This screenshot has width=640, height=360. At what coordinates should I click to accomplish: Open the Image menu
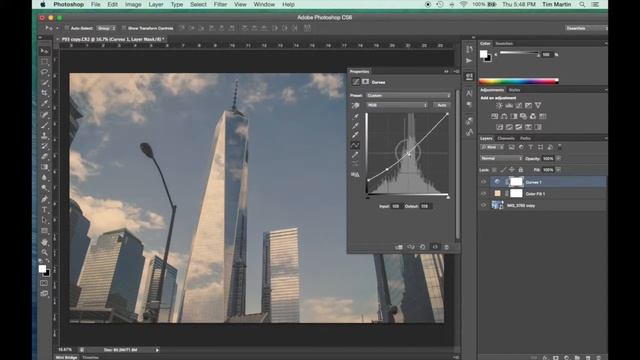point(133,4)
